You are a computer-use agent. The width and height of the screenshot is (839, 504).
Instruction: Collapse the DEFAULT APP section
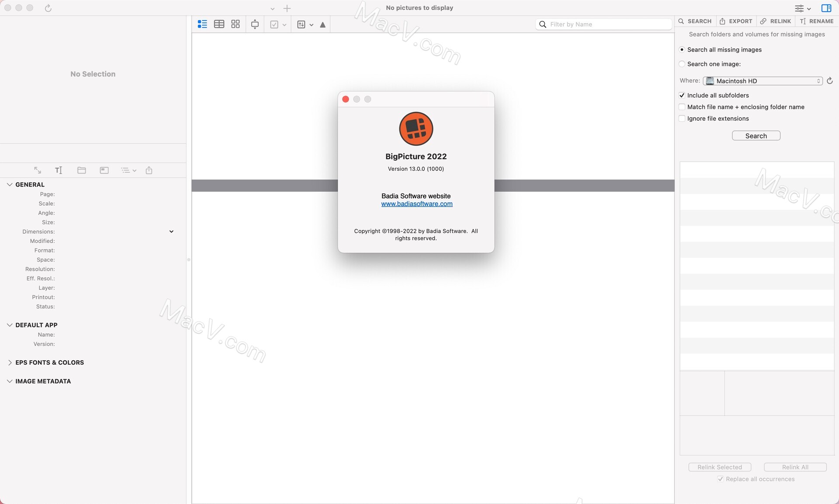pos(10,325)
